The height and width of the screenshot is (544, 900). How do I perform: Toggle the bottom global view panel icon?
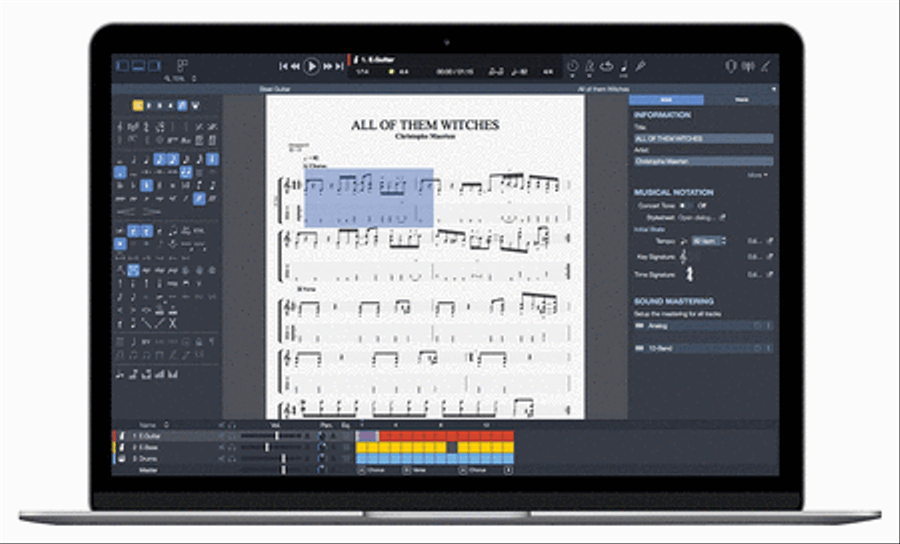pyautogui.click(x=138, y=66)
